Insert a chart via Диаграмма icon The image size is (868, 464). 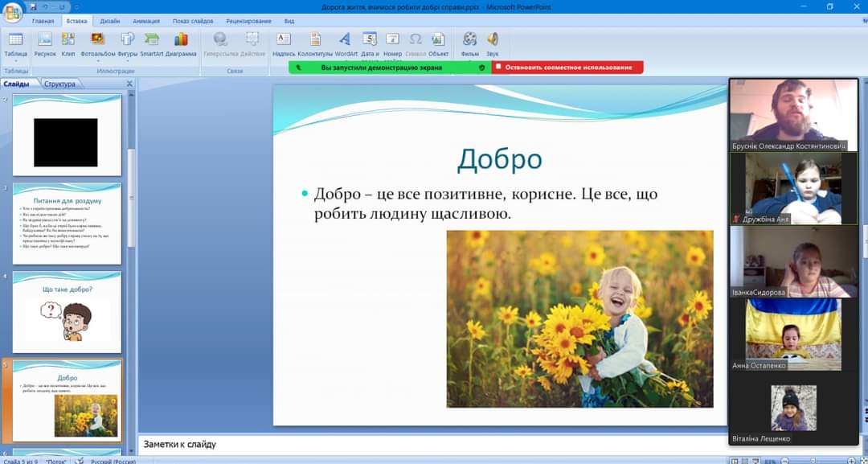(x=181, y=44)
